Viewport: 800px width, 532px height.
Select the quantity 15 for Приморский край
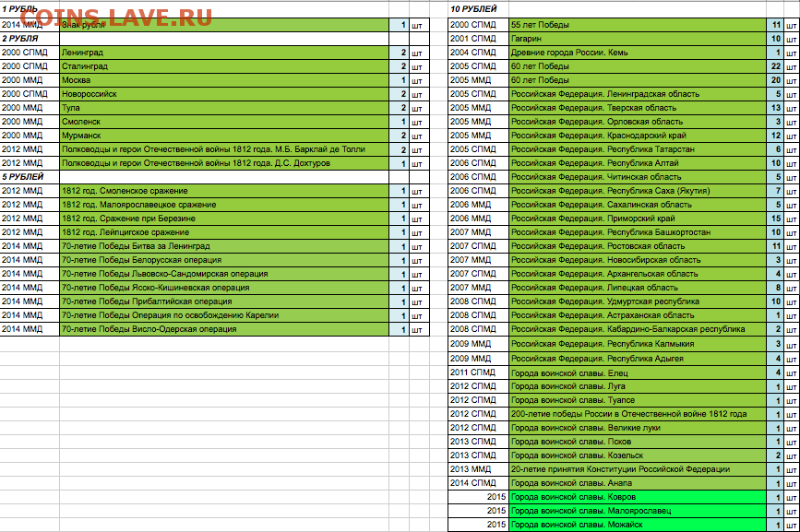click(775, 219)
